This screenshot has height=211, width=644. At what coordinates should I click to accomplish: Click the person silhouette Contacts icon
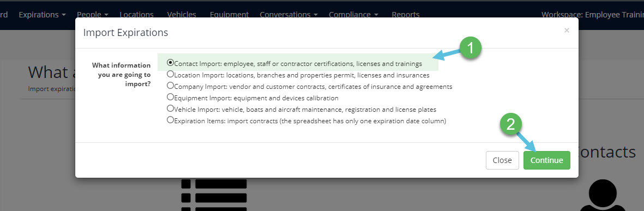[x=603, y=195]
